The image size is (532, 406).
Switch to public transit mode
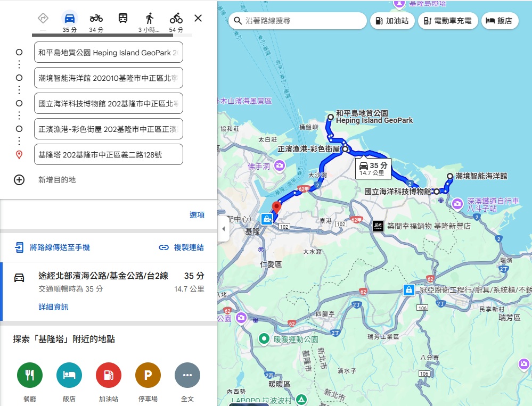[x=123, y=18]
